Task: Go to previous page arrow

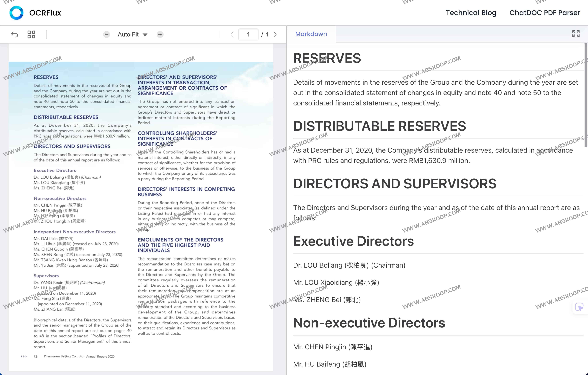Action: click(232, 34)
